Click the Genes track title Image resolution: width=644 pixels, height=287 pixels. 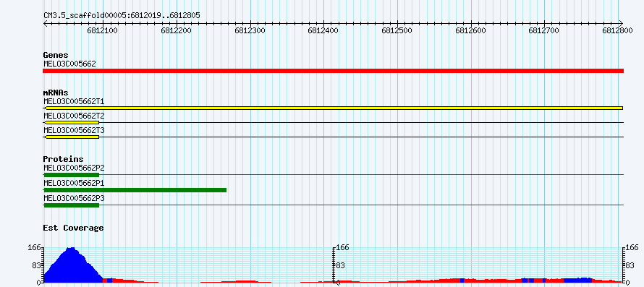click(x=56, y=55)
